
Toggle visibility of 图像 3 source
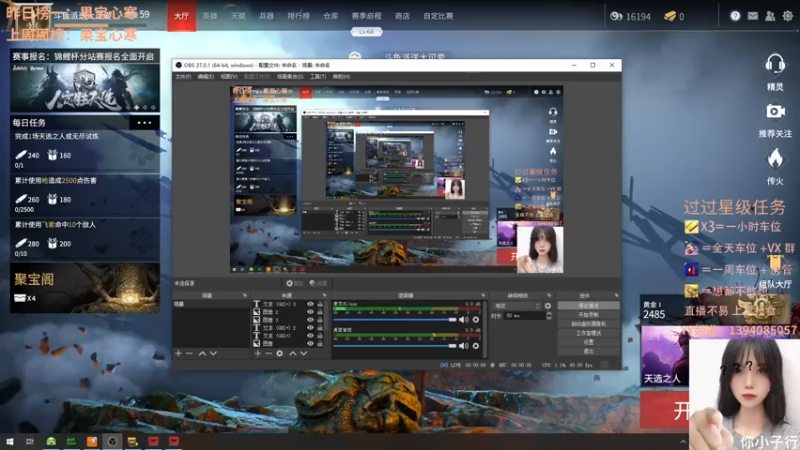[x=310, y=320]
